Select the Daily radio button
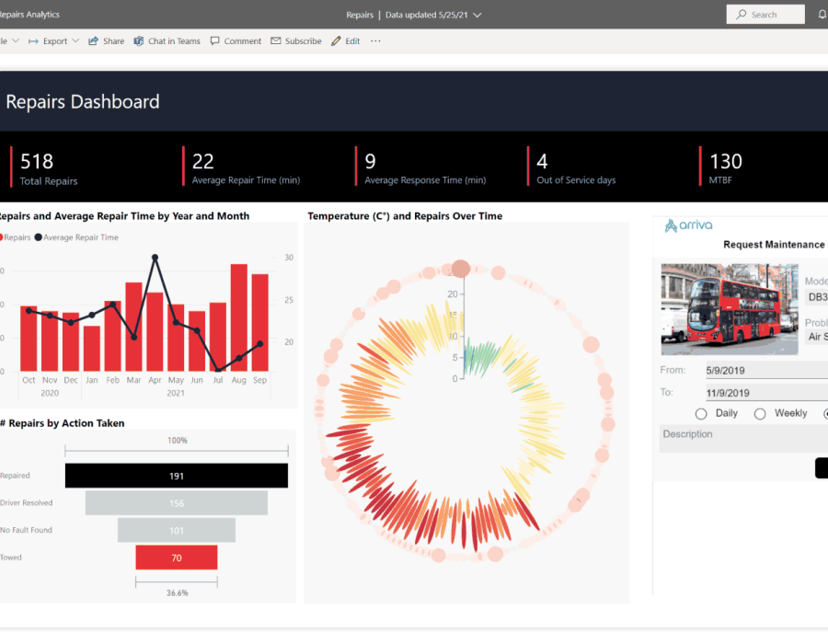The width and height of the screenshot is (828, 644). click(701, 414)
